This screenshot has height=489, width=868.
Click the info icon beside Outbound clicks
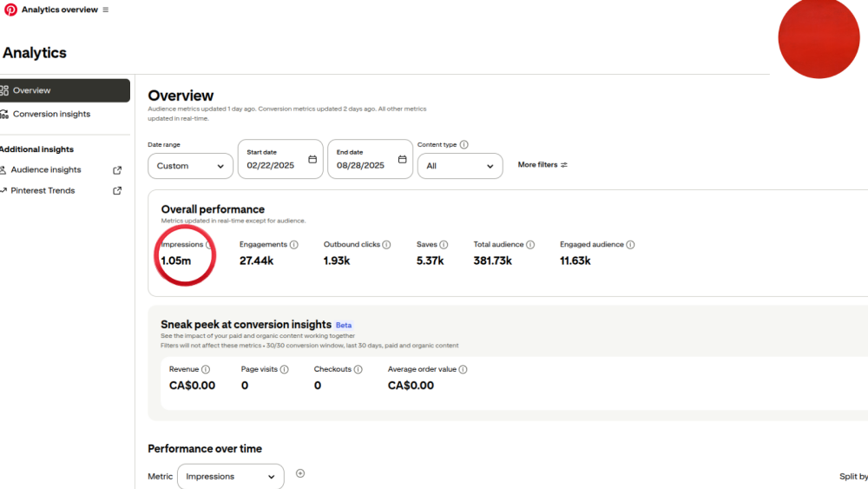point(386,245)
